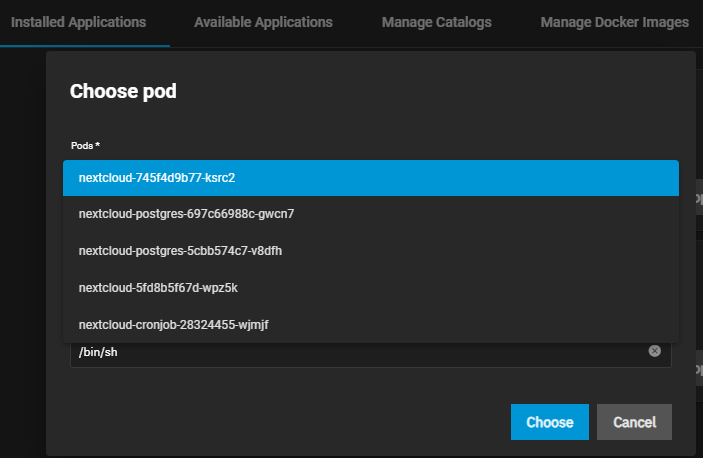Open the Manage Docker Images tab
The height and width of the screenshot is (458, 703).
tap(614, 22)
